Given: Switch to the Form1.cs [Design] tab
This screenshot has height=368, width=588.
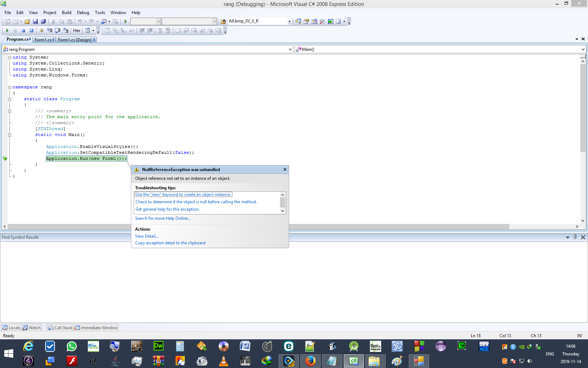Looking at the screenshot, I should tap(76, 40).
